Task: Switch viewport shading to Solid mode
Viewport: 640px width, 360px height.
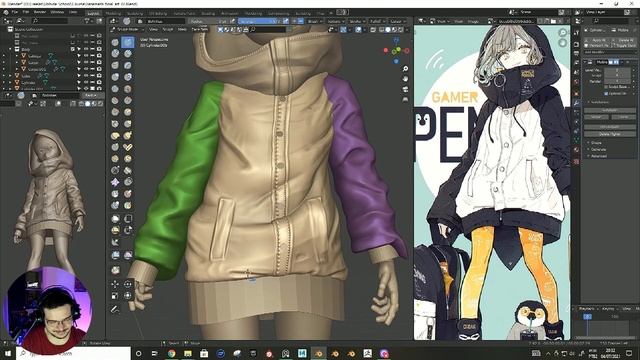Action: 388,29
